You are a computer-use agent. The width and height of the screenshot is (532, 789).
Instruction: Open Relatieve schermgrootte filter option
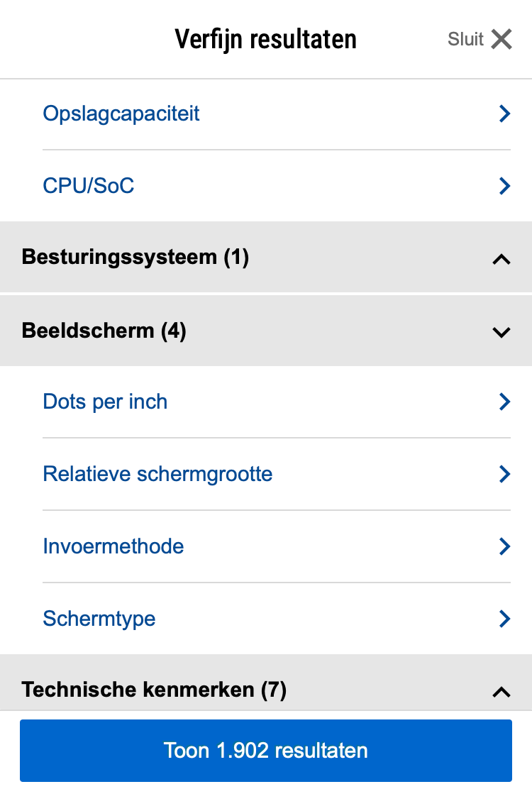point(157,474)
